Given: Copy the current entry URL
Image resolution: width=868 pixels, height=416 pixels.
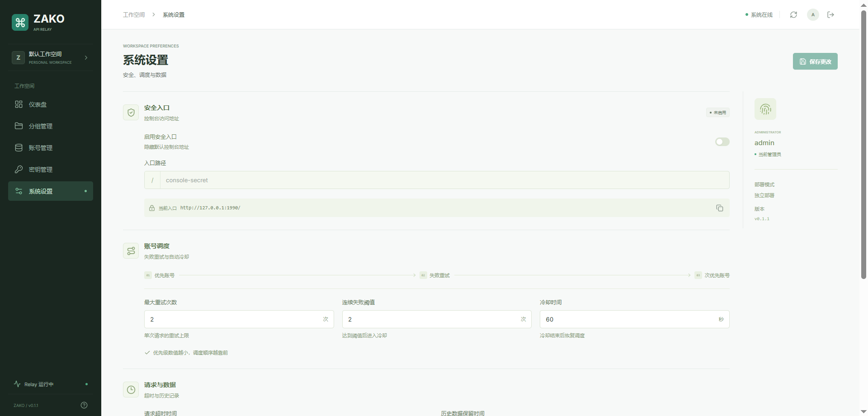Looking at the screenshot, I should point(720,208).
